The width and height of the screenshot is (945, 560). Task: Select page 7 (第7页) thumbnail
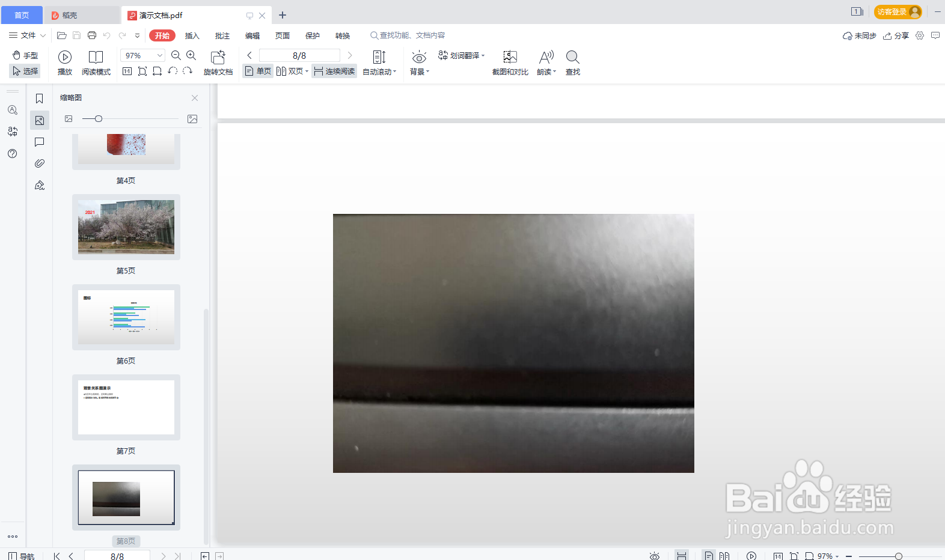coord(126,407)
